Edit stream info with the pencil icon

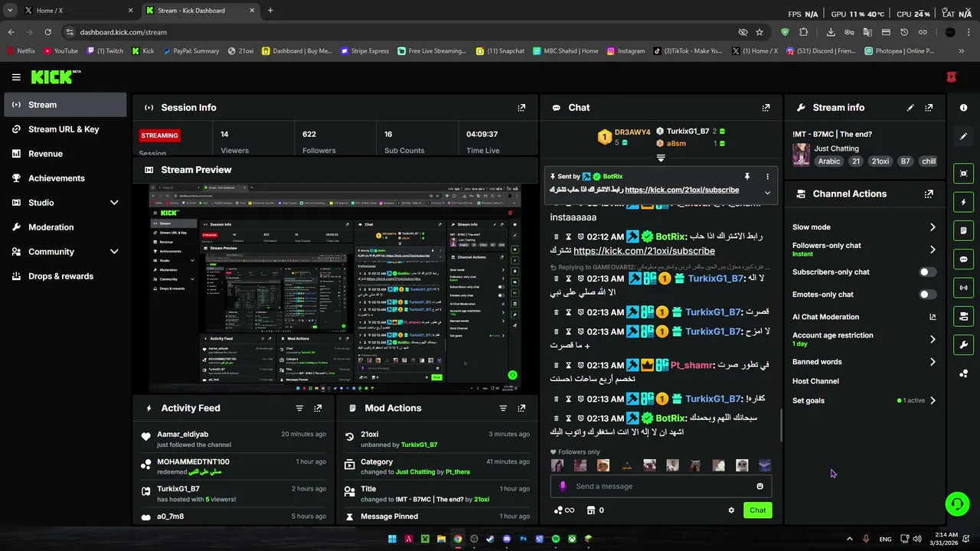(x=910, y=108)
